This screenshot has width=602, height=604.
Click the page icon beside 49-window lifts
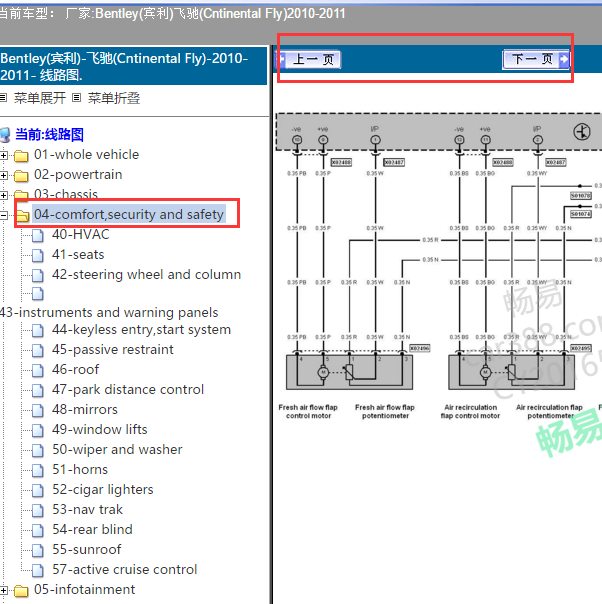tap(37, 430)
